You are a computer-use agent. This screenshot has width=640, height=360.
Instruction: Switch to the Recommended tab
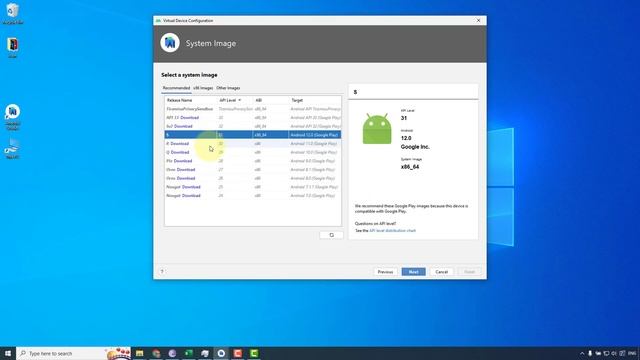pyautogui.click(x=176, y=88)
